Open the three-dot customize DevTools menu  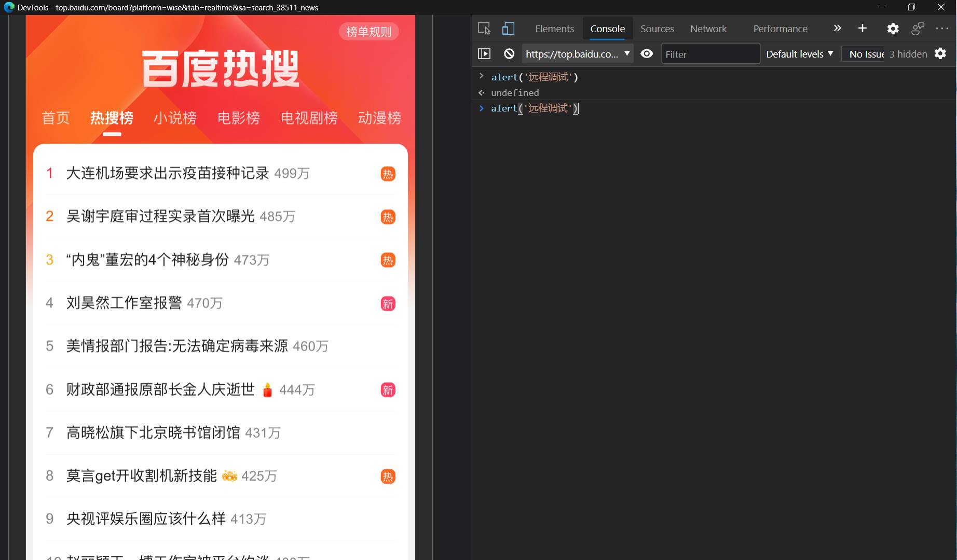[942, 29]
